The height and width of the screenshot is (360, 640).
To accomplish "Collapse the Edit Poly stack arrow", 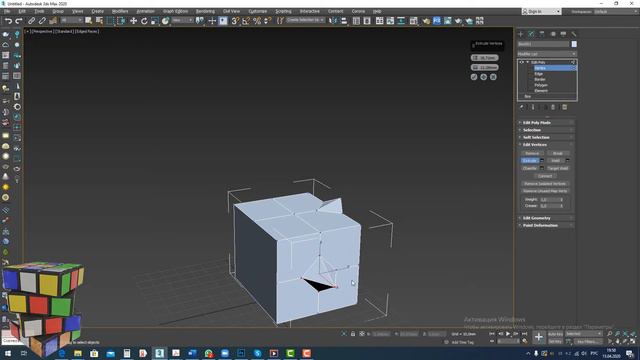I will click(x=528, y=62).
